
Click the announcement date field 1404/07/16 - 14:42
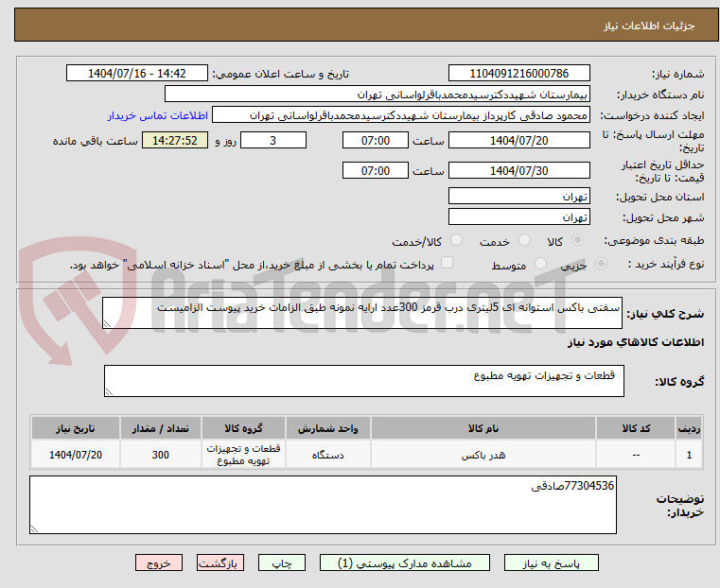coord(137,74)
